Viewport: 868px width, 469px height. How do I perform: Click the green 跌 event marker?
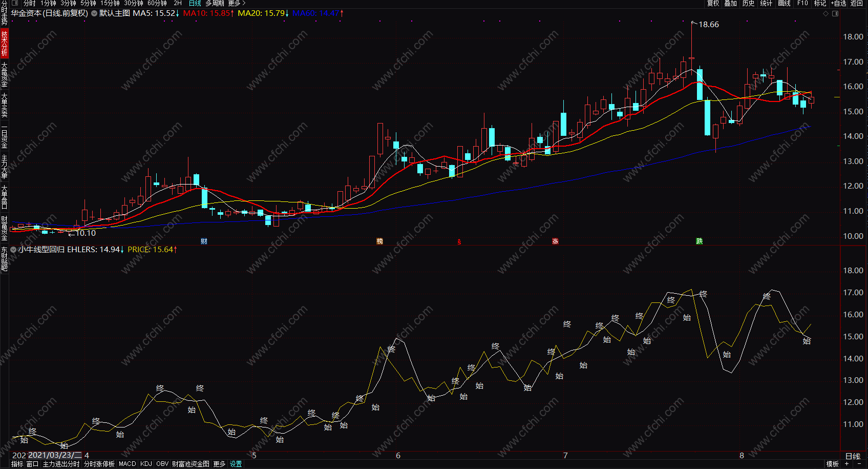coord(700,241)
